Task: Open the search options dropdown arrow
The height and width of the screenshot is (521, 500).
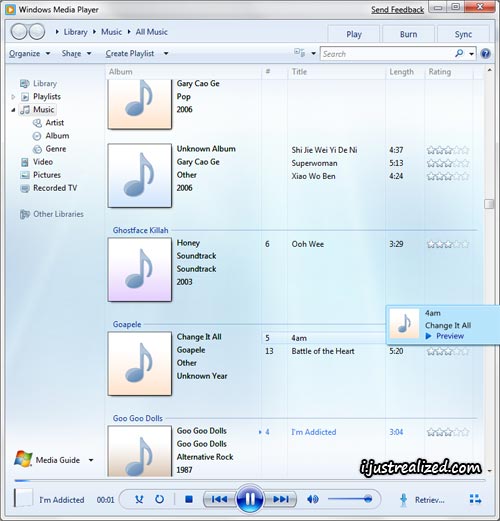Action: click(x=471, y=54)
